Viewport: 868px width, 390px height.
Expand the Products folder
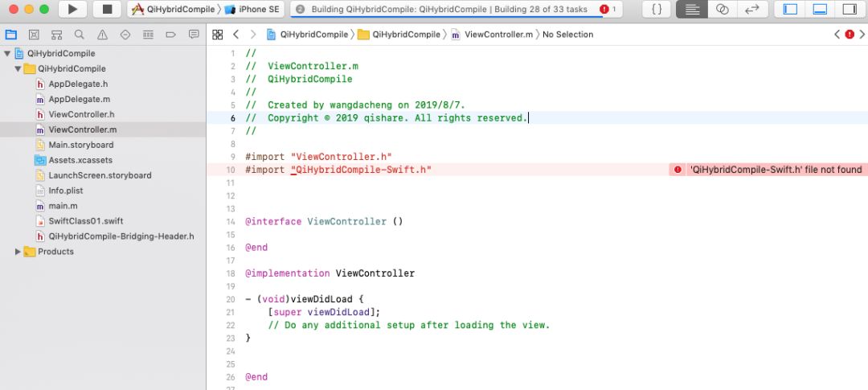tap(18, 252)
